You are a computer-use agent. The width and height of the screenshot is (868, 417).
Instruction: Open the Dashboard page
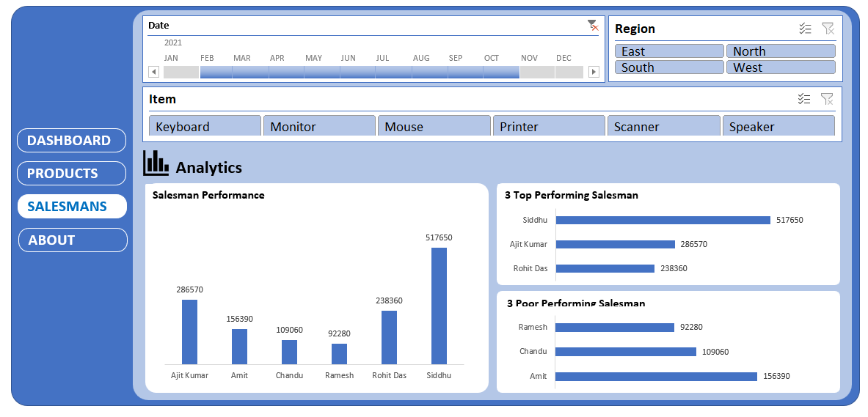71,141
